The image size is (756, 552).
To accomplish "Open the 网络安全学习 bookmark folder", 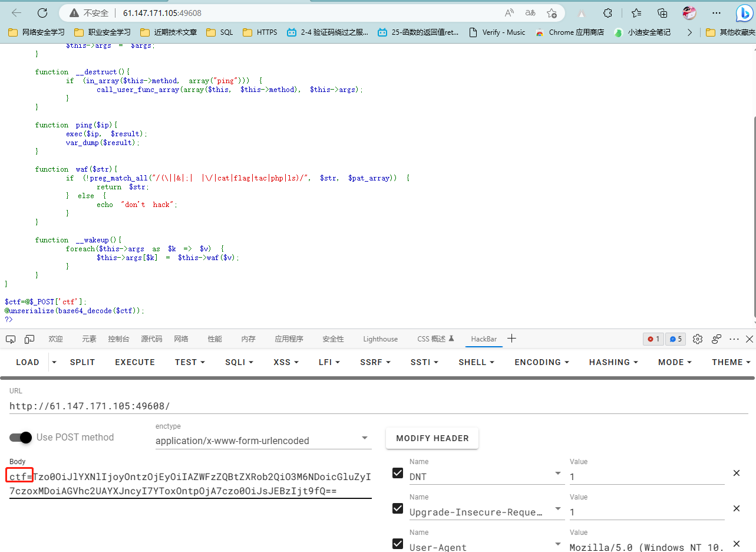I will tap(37, 32).
